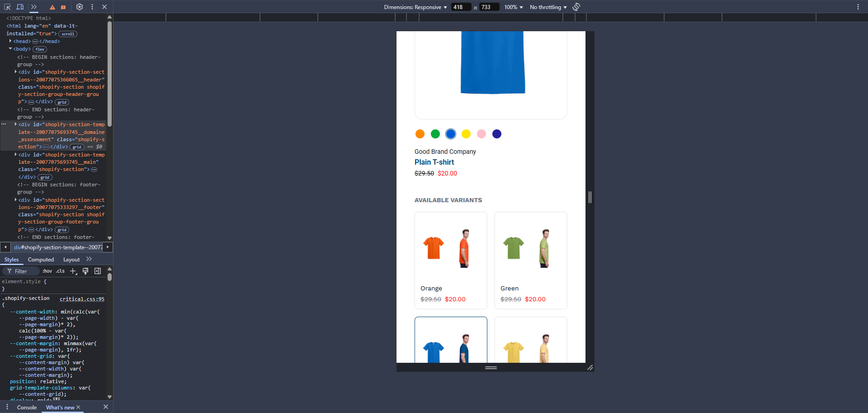The width and height of the screenshot is (868, 413).
Task: Expand the header section div node
Action: [x=16, y=72]
